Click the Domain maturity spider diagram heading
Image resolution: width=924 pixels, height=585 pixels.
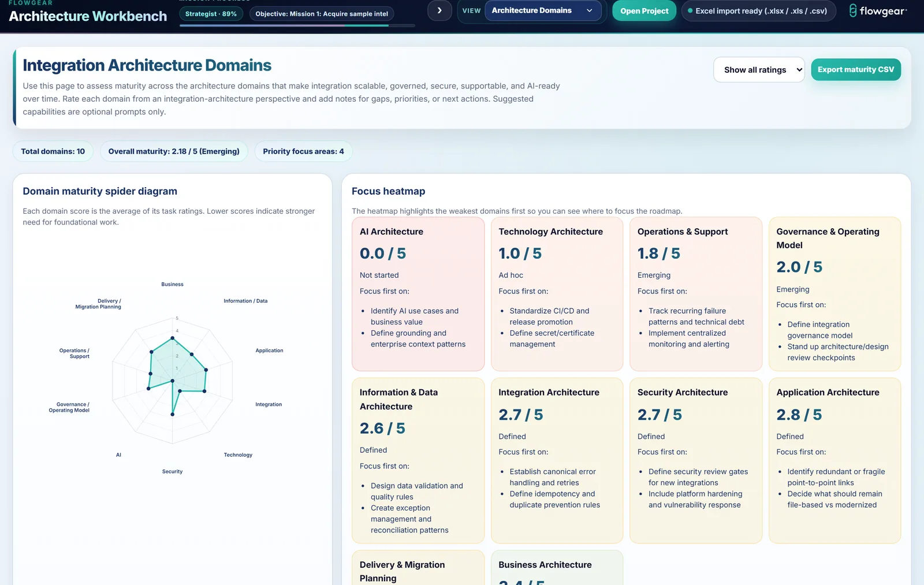[x=100, y=191]
